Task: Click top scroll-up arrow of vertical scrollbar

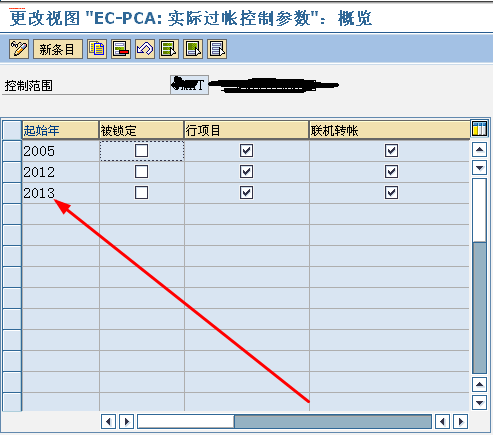Action: [480, 150]
